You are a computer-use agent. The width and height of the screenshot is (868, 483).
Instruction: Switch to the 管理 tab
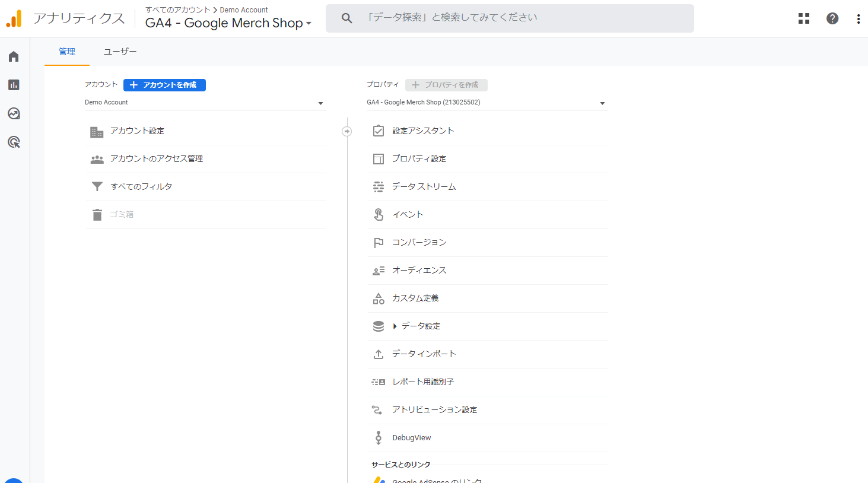click(x=67, y=52)
